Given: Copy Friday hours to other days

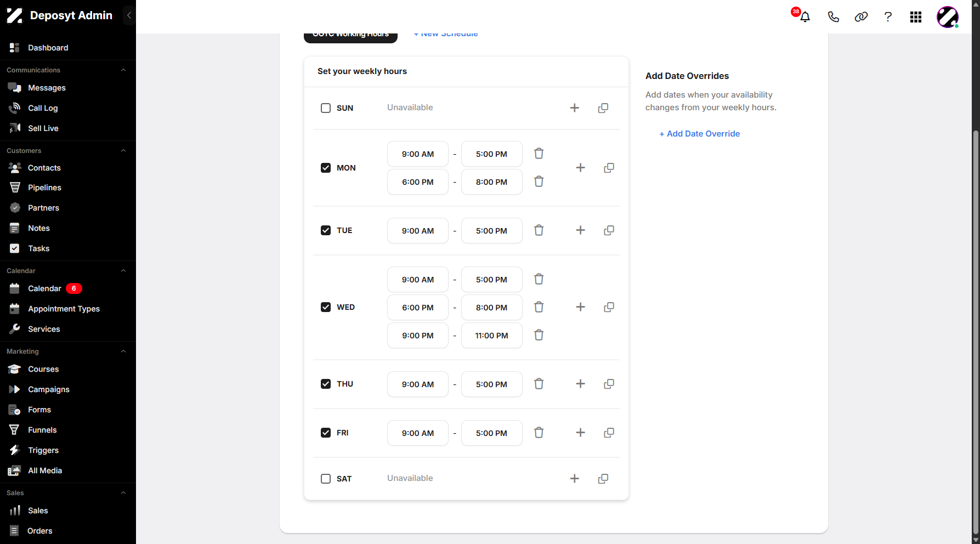Looking at the screenshot, I should pos(609,433).
